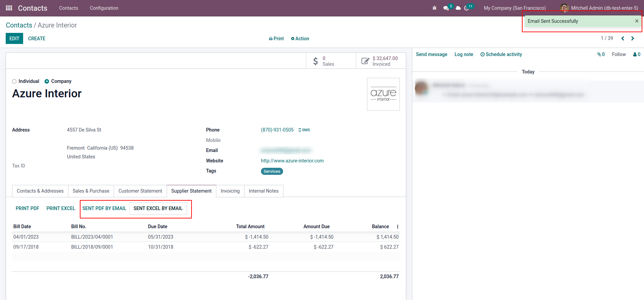Switch to Contacts & Addresses tab
Viewport: 644px width, 300px height.
40,191
